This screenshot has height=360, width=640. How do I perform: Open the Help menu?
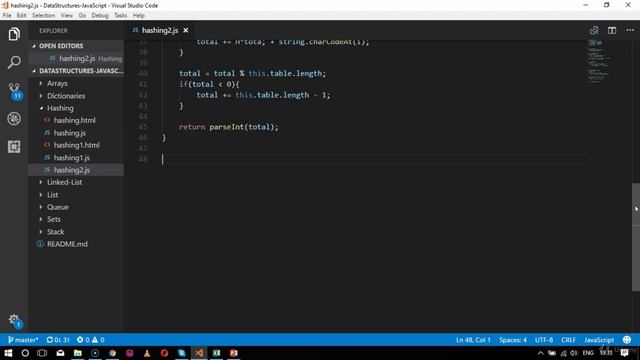click(x=139, y=15)
